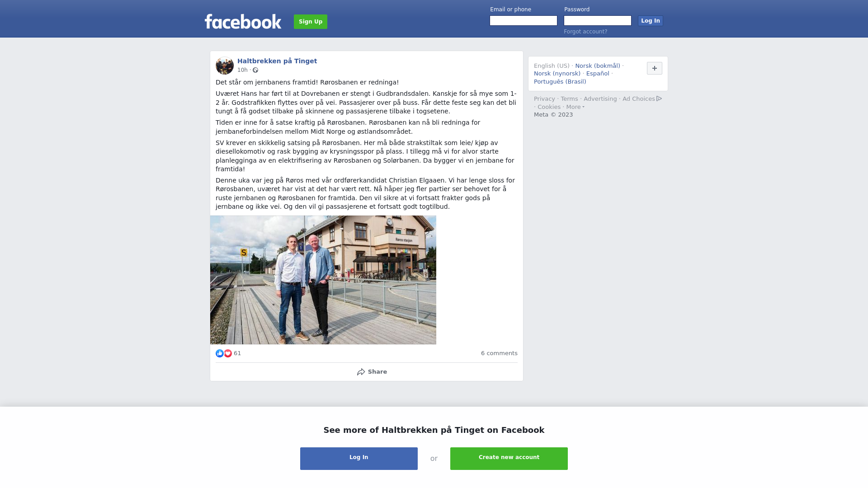Click the Facebook logo in header
This screenshot has width=868, height=488.
243,21
